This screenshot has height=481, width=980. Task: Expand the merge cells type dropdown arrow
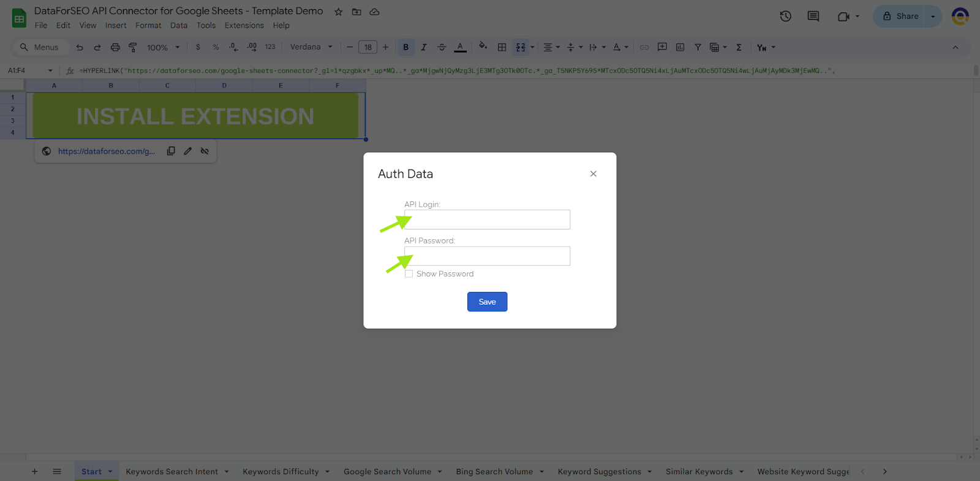(532, 47)
